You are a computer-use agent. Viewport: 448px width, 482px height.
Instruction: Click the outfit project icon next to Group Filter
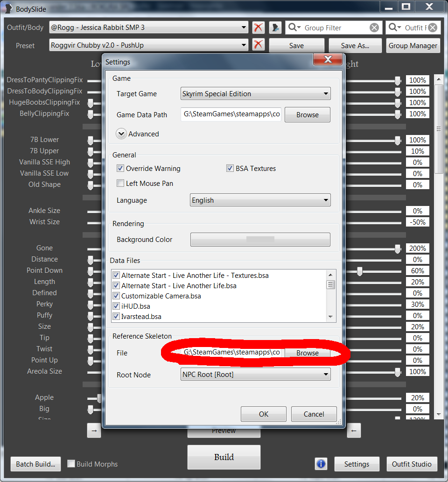click(275, 28)
